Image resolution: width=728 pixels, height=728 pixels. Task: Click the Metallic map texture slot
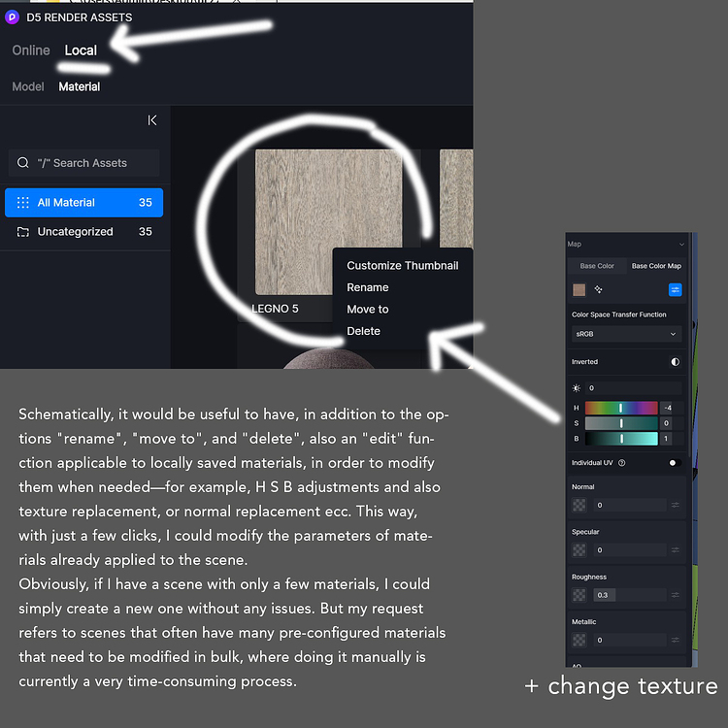(579, 641)
